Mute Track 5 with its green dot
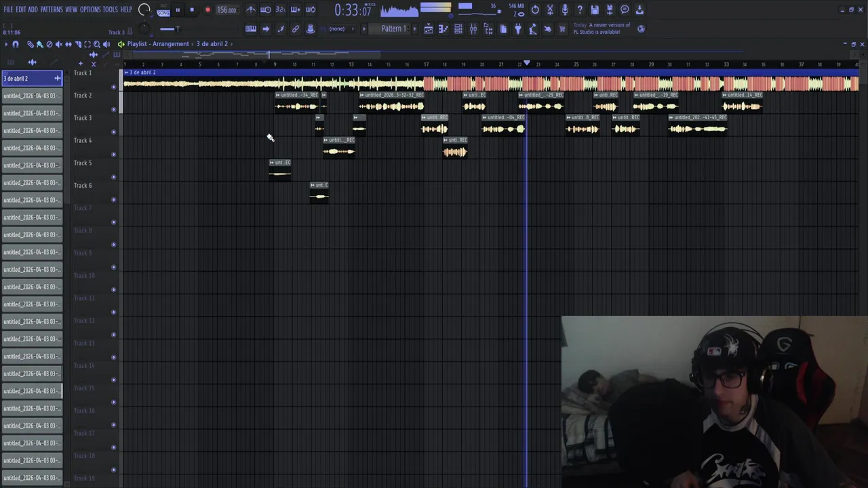 click(x=114, y=178)
